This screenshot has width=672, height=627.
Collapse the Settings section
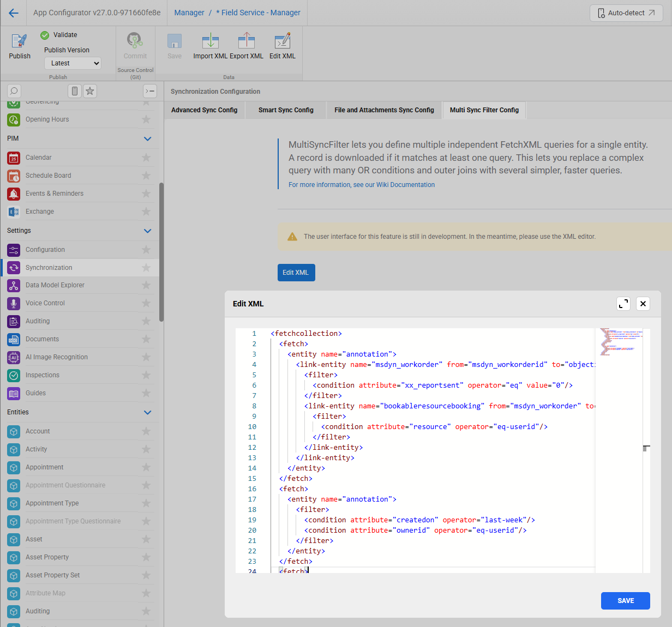[x=147, y=231]
